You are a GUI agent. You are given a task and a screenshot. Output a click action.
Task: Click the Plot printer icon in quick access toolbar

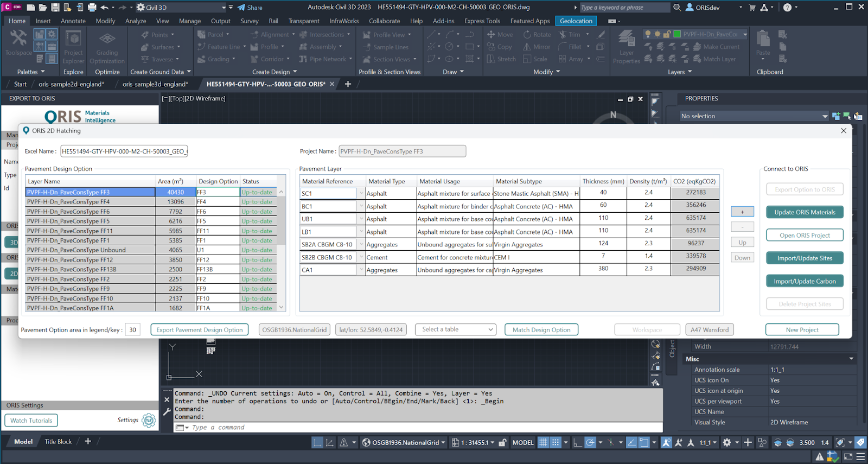tap(92, 8)
